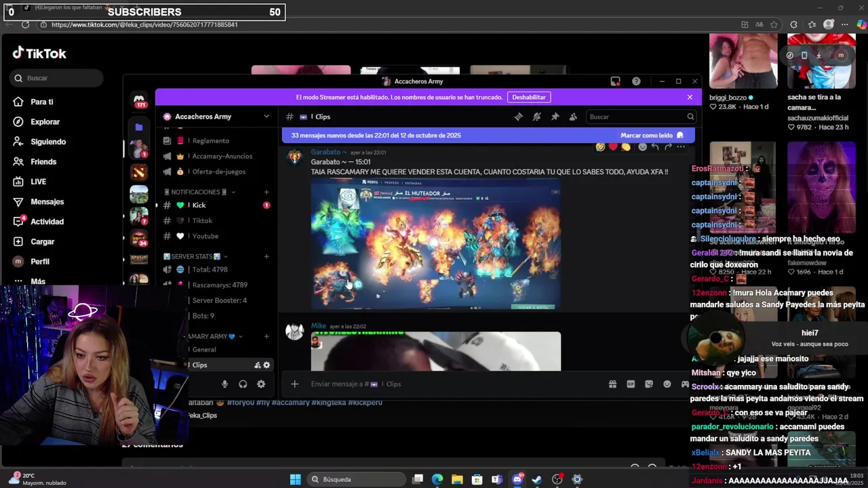This screenshot has width=868, height=488.
Task: Add channel to SERVER STATS category
Action: 267,257
